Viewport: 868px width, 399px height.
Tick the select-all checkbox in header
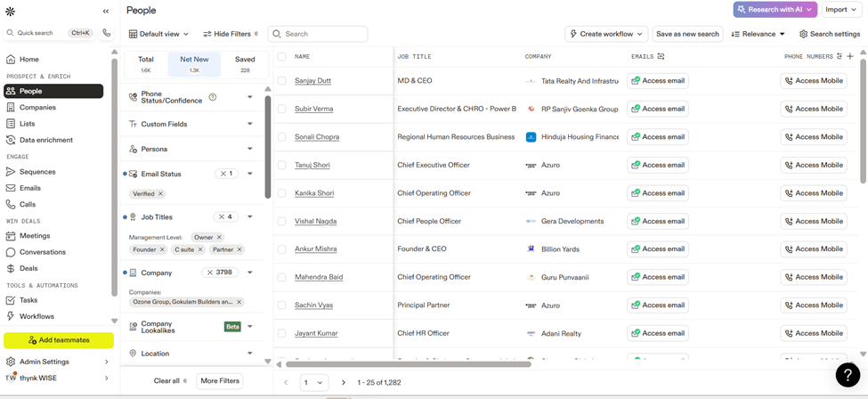click(x=282, y=56)
